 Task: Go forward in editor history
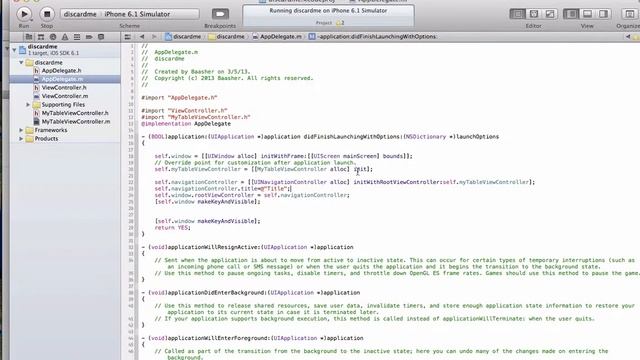point(154,37)
